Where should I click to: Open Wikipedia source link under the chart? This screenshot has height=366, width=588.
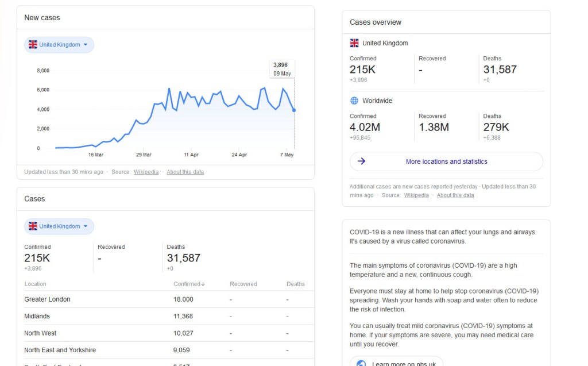[146, 172]
